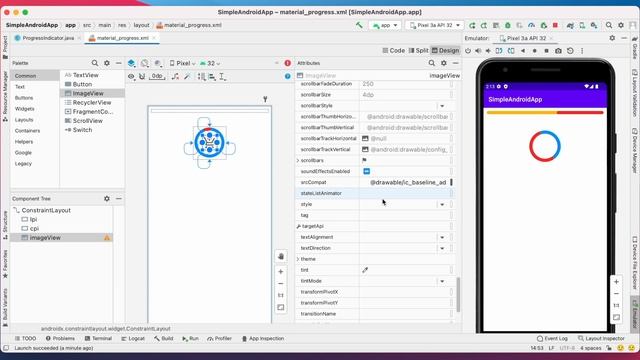Open the Terminal tool window

pos(98,339)
